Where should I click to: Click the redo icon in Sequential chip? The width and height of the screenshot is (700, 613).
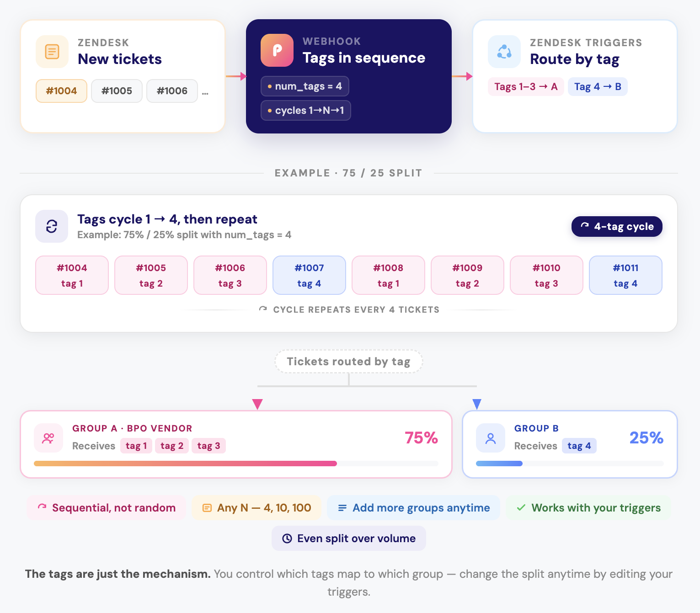click(x=42, y=507)
